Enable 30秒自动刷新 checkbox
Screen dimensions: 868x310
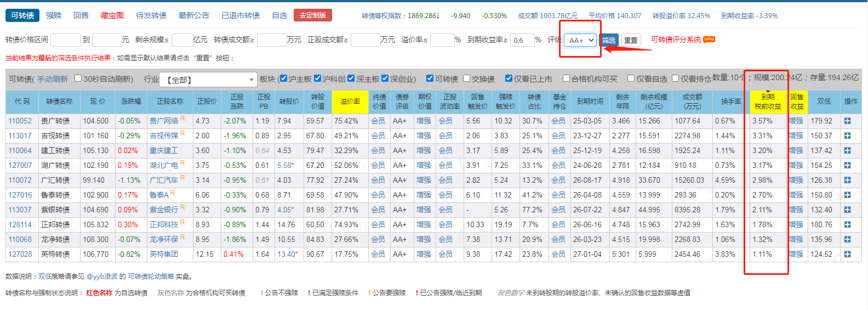[78, 78]
